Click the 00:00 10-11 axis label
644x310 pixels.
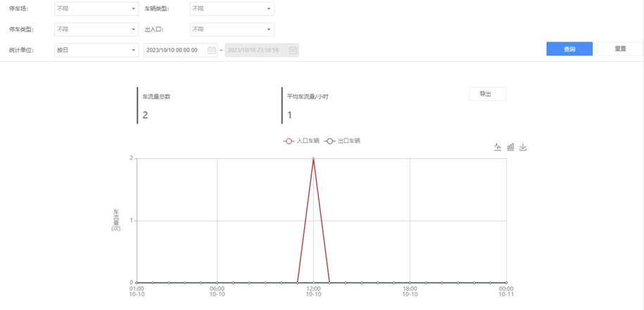point(506,291)
